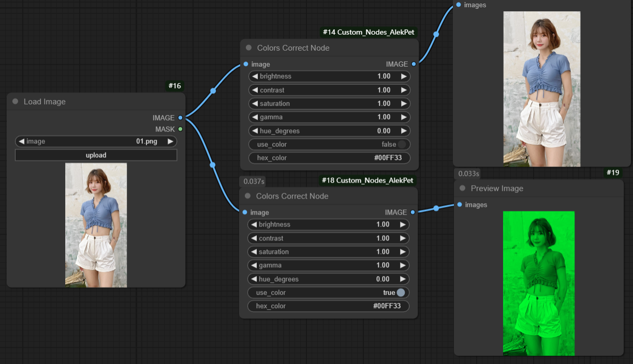Collapse the Load Image node using its dot
633x364 pixels.
(x=15, y=102)
